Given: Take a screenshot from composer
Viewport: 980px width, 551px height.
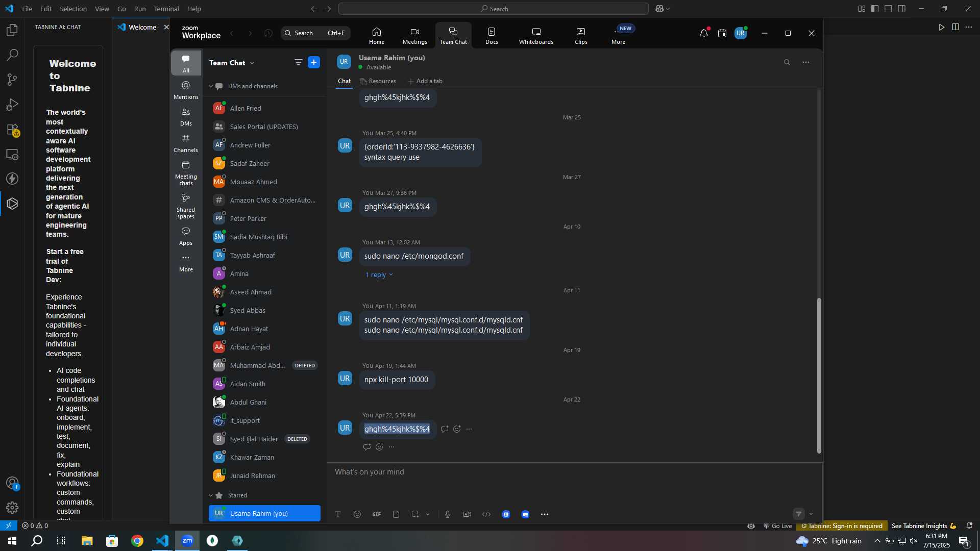Looking at the screenshot, I should click(415, 514).
